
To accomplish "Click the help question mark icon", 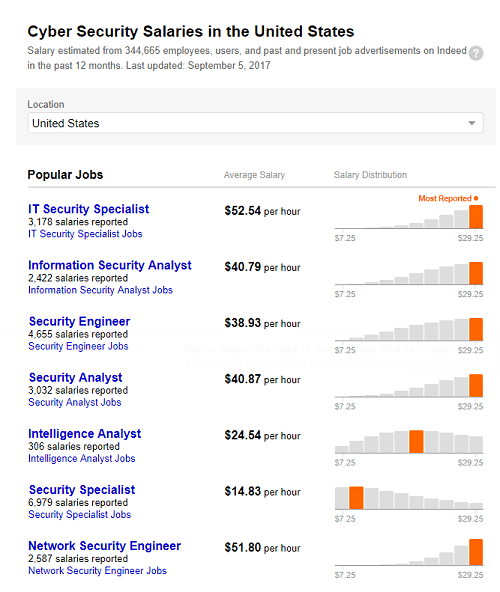I will click(x=476, y=53).
